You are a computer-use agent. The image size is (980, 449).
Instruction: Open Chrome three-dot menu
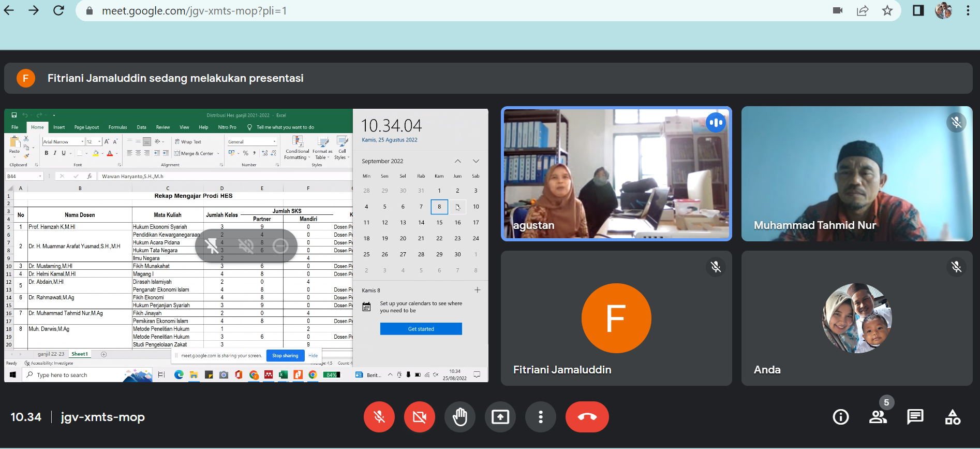point(968,11)
